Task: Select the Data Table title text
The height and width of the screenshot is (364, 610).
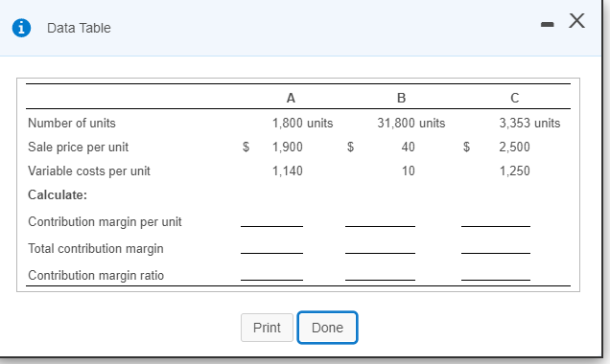Action: 79,28
